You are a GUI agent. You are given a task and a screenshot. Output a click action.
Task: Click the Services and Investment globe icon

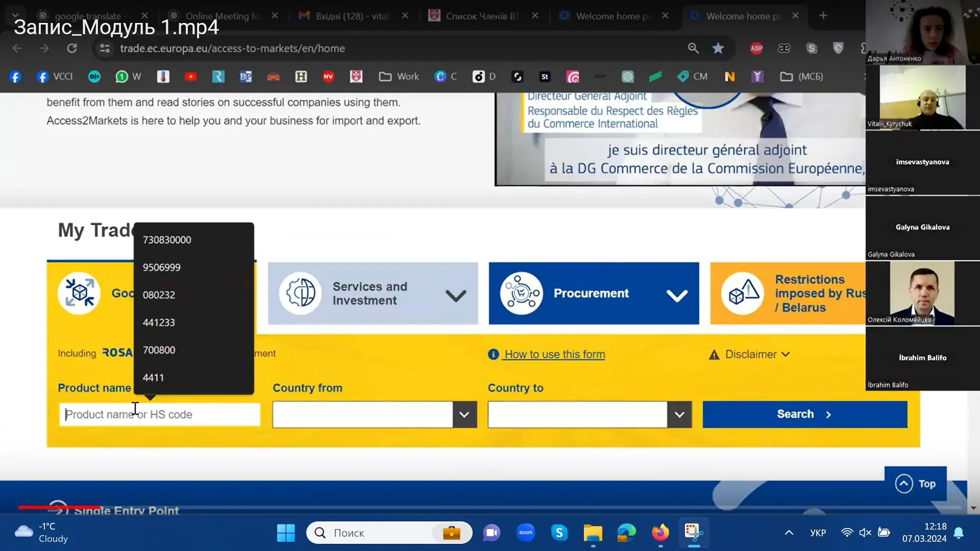tap(300, 293)
